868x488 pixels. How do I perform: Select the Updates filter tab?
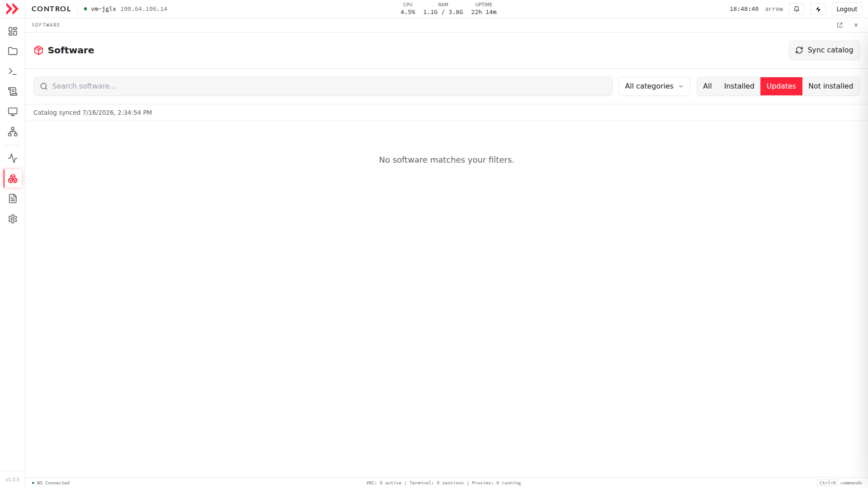[781, 86]
